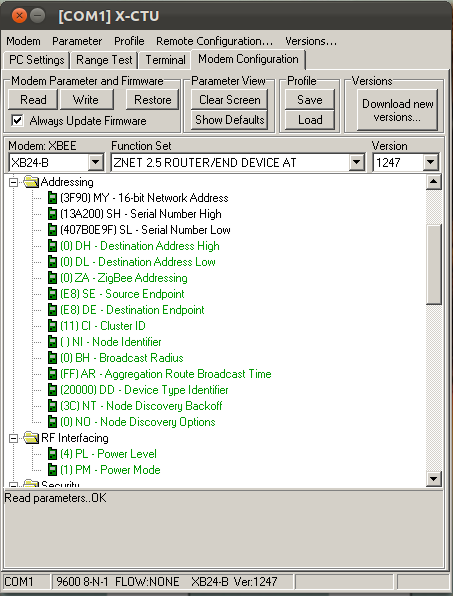Click the profile Load button
This screenshot has width=453, height=596.
[310, 120]
